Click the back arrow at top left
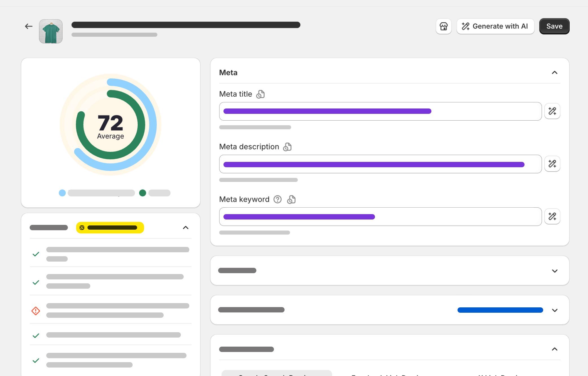 point(28,26)
